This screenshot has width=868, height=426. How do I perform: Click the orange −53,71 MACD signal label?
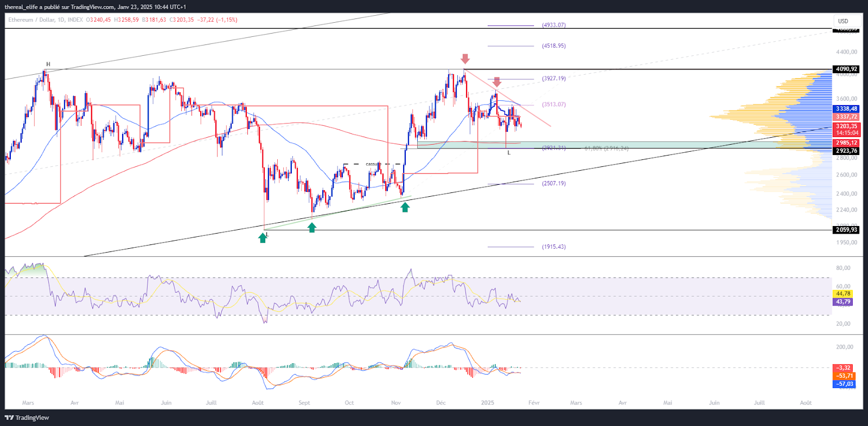point(844,376)
